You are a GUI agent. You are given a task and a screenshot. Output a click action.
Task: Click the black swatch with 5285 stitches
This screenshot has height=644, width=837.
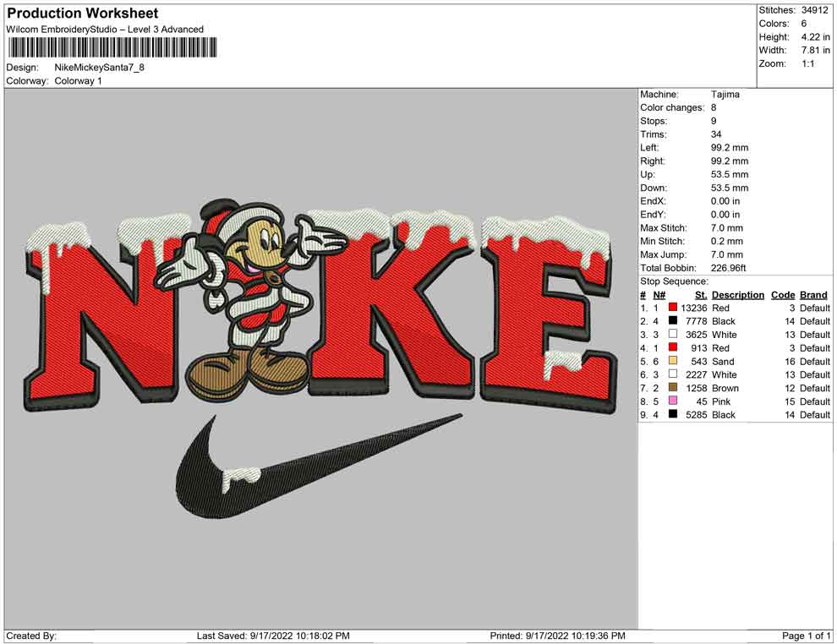(673, 414)
